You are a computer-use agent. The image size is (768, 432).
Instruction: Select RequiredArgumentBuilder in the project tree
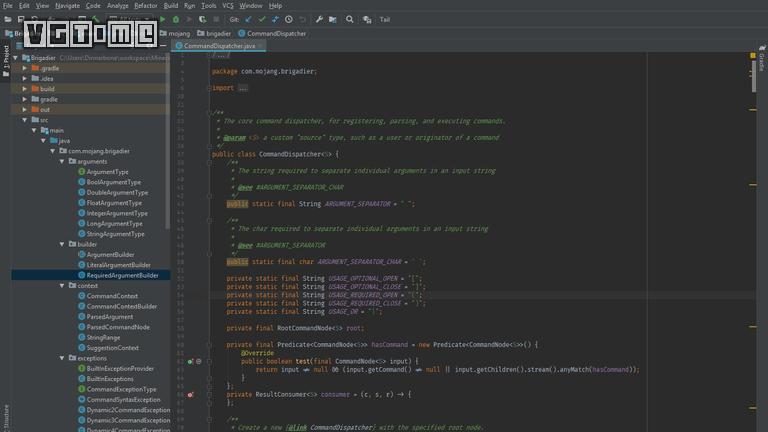click(122, 275)
